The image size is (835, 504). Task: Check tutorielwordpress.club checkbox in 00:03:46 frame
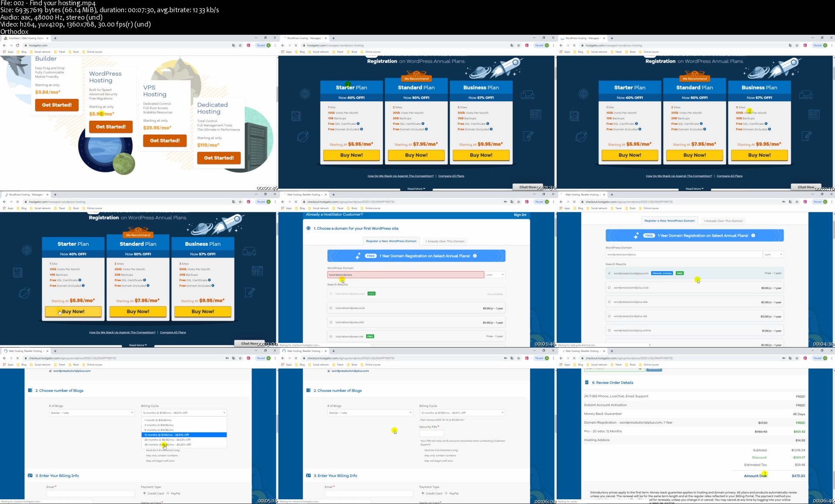point(331,308)
